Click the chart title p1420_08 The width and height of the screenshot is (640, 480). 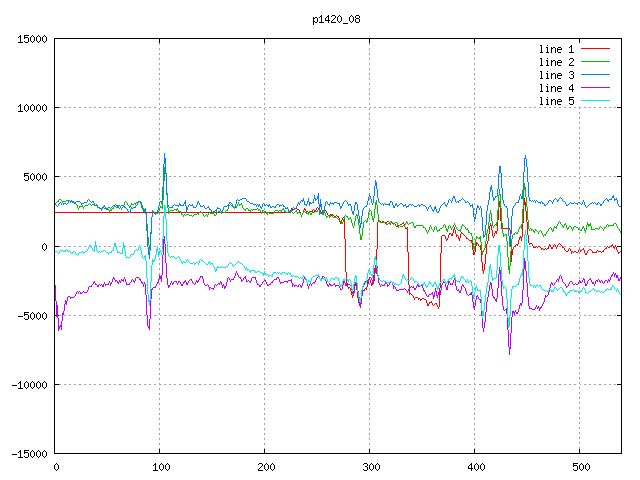337,18
